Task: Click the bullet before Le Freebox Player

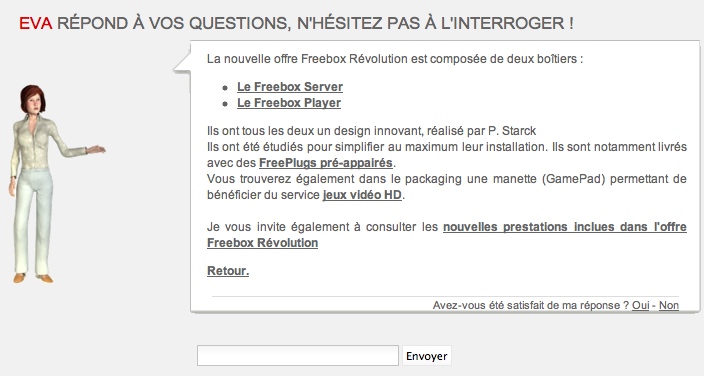Action: tap(225, 104)
